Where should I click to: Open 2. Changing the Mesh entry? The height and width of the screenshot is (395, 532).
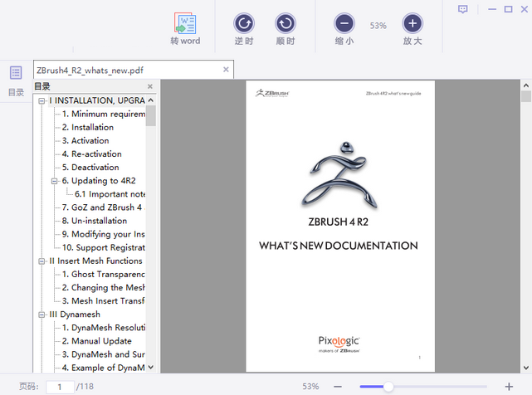(104, 287)
